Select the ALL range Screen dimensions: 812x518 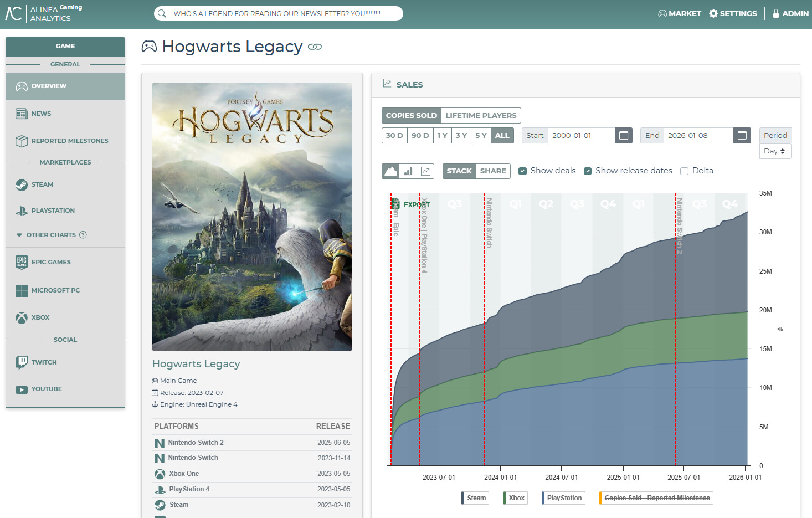point(502,135)
